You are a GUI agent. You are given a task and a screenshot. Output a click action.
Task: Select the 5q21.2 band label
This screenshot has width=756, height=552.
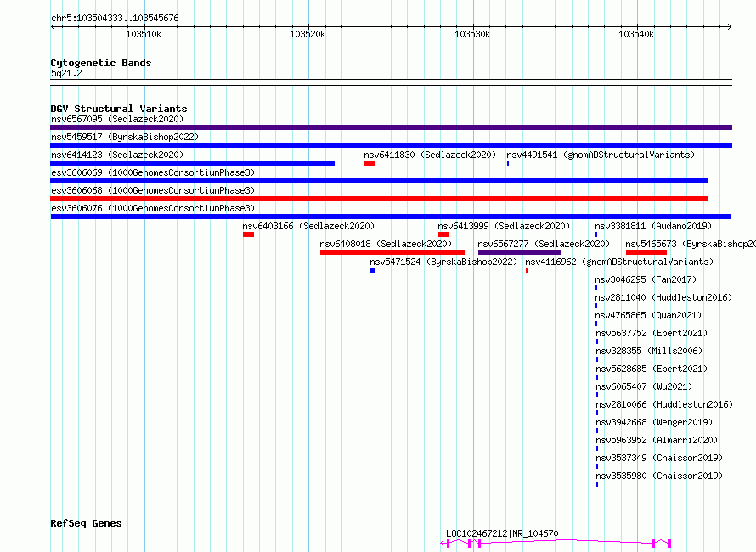coord(66,73)
